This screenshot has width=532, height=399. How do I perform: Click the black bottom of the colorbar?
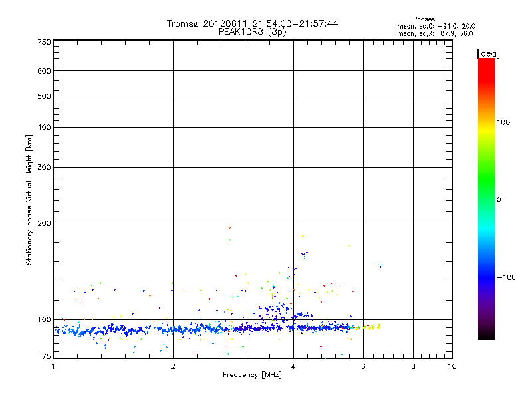[x=487, y=334]
